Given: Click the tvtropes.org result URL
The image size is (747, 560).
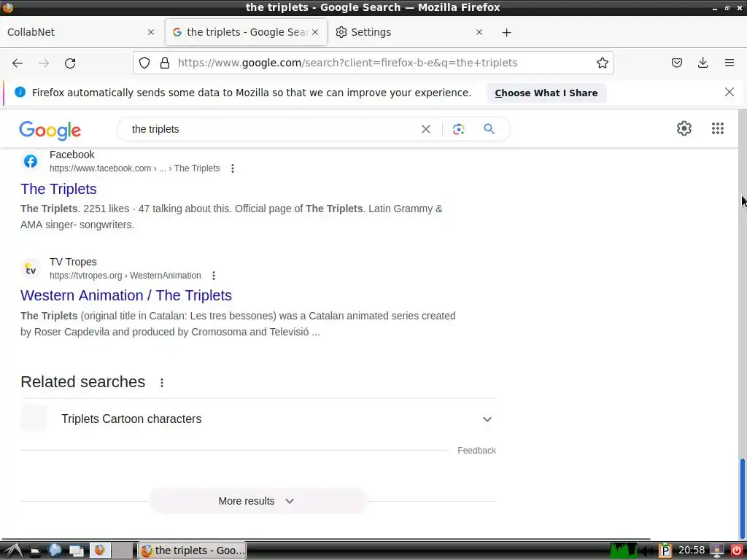Looking at the screenshot, I should [x=125, y=275].
